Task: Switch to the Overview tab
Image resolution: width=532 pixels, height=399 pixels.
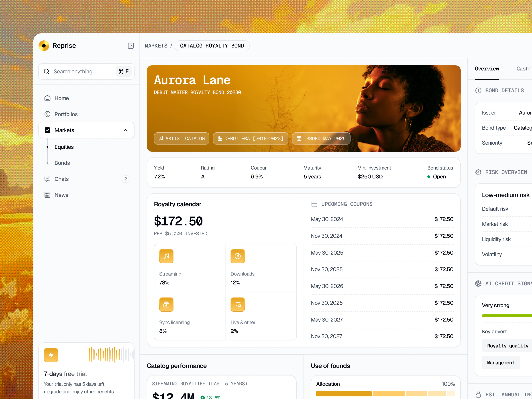Action: point(487,69)
